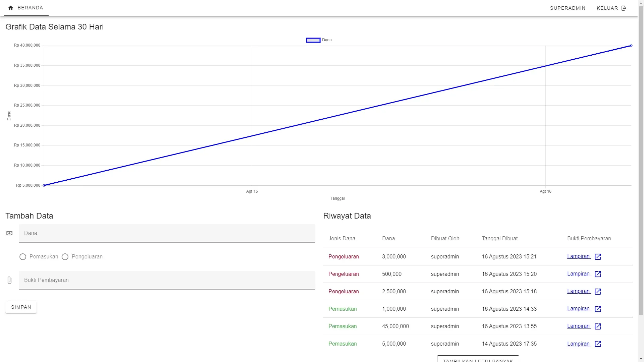Open external link icon for 3,000,000 row
The height and width of the screenshot is (362, 644).
tap(598, 257)
